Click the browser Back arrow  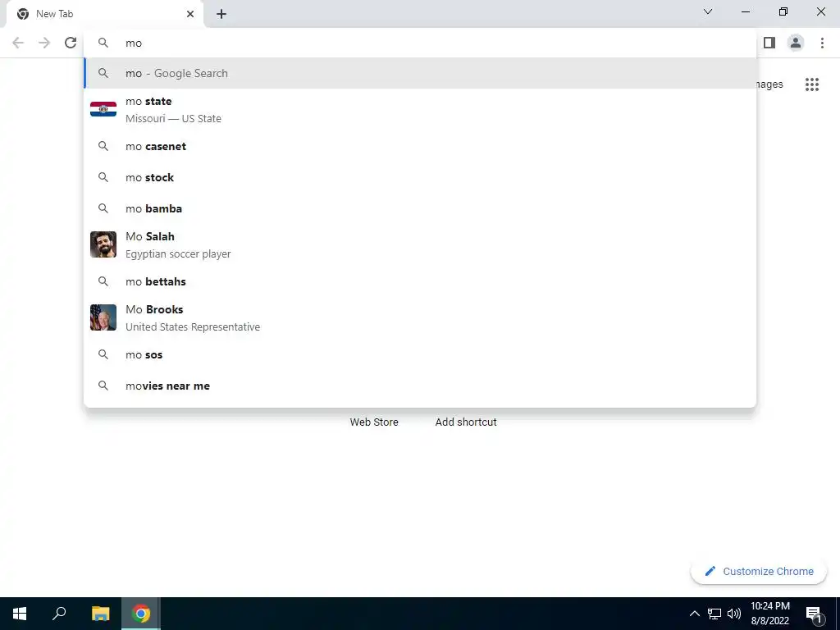(x=18, y=43)
